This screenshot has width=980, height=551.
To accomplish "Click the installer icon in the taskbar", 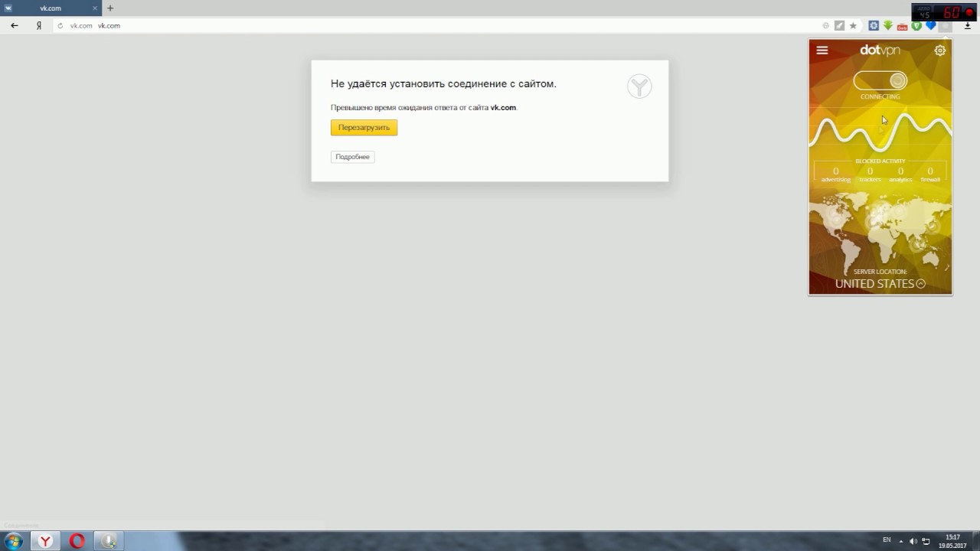I will tap(109, 541).
